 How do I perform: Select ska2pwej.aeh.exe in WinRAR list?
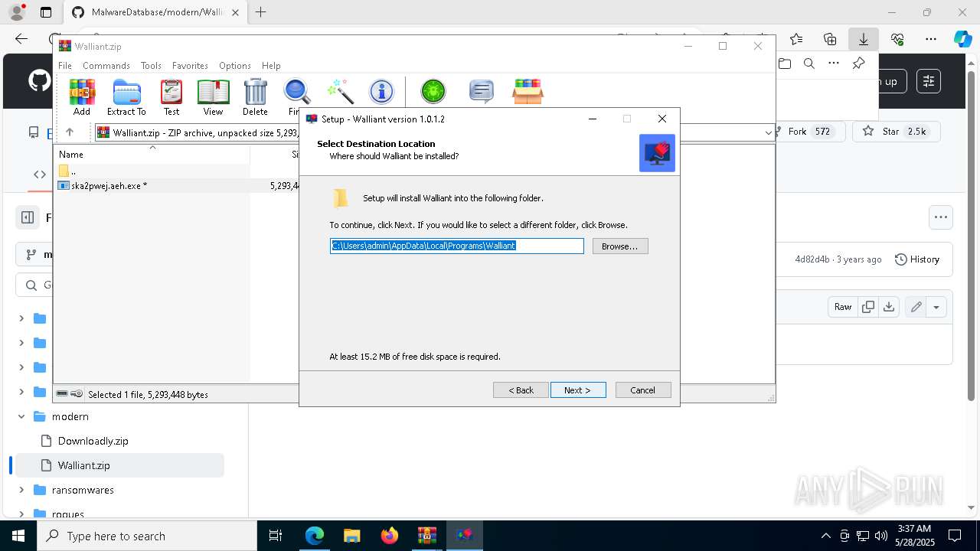pos(109,185)
